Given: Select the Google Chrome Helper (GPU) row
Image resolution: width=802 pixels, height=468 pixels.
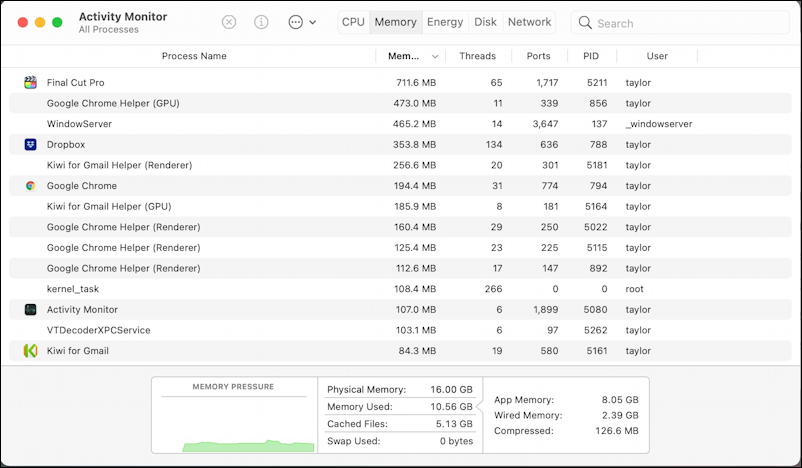Looking at the screenshot, I should click(x=400, y=103).
